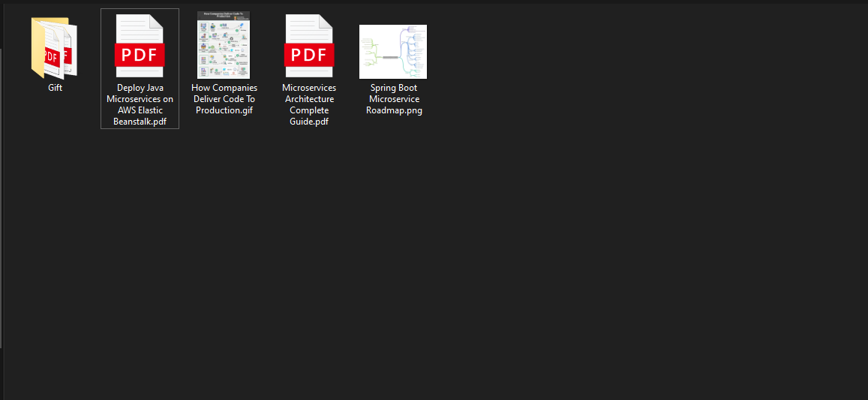The height and width of the screenshot is (400, 868).
Task: Select the Deploy Java Microservices PDF icon
Action: coord(140,46)
